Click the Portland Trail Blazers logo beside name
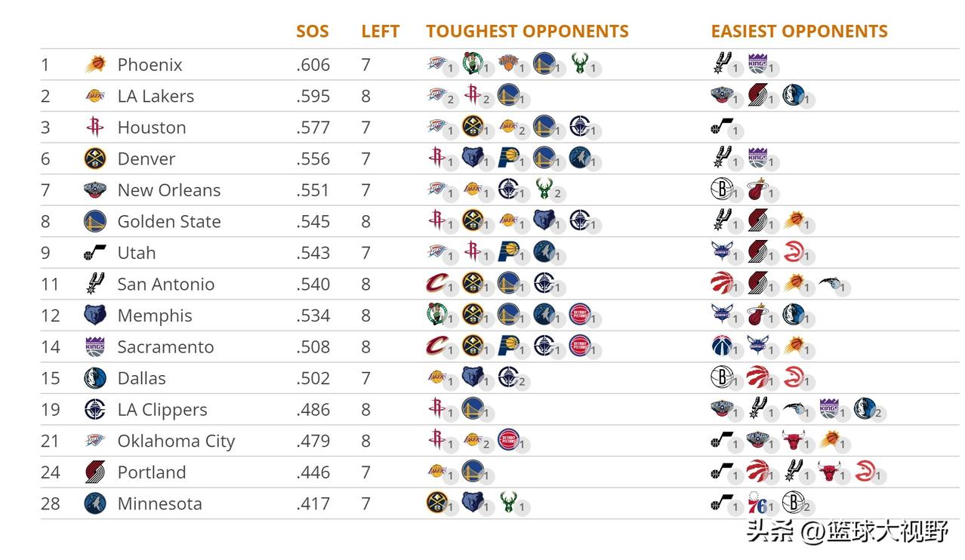965x560 pixels. coord(95,472)
